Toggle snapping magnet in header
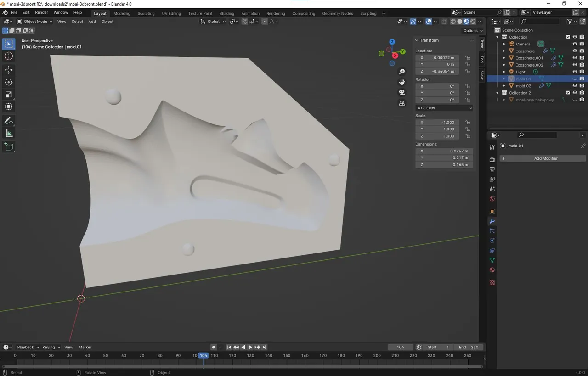Image resolution: width=588 pixels, height=376 pixels. (x=245, y=22)
